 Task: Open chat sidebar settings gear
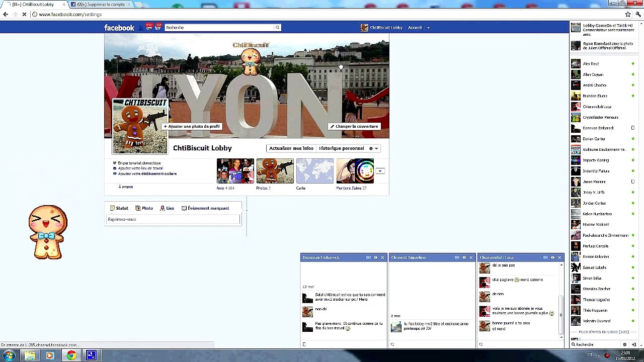[625, 344]
